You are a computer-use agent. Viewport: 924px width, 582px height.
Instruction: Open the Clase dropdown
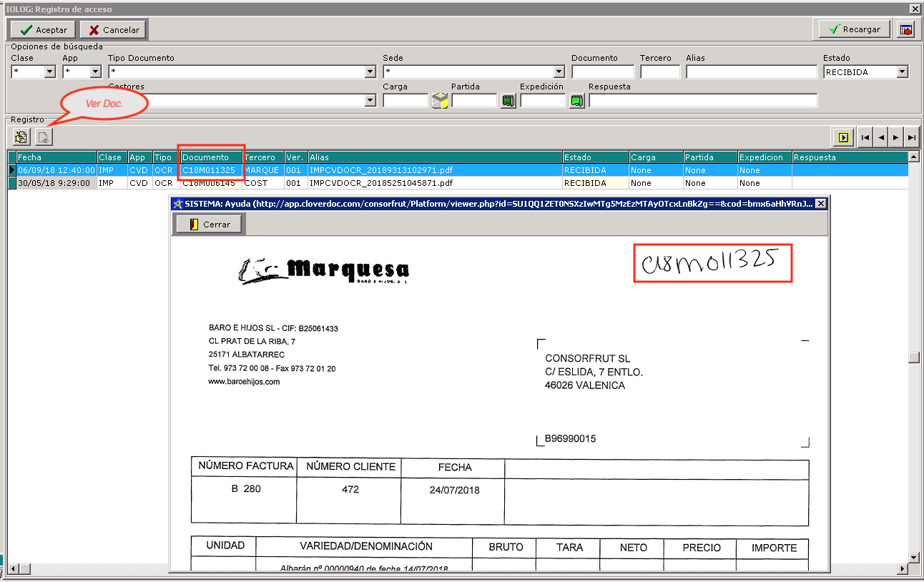coord(50,72)
